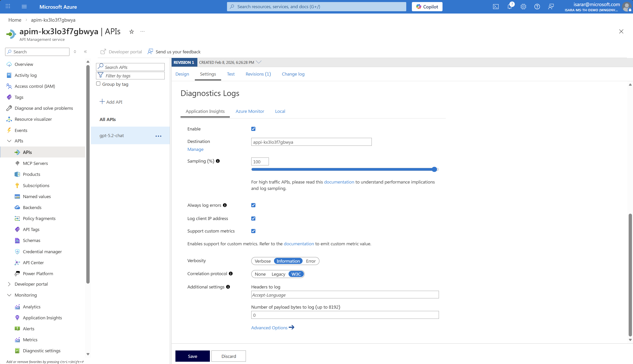Open the Change log tab
The width and height of the screenshot is (633, 364).
click(x=293, y=74)
